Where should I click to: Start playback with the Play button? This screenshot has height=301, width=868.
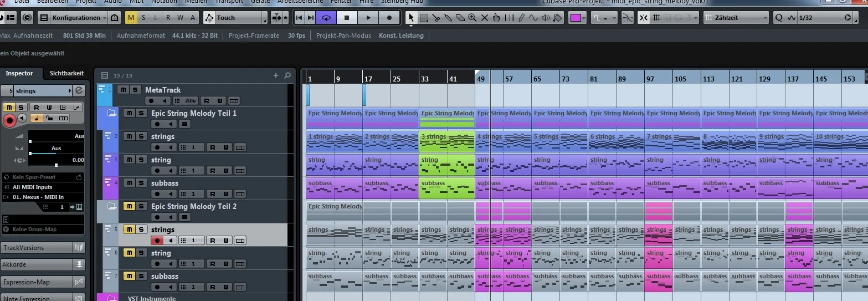368,18
